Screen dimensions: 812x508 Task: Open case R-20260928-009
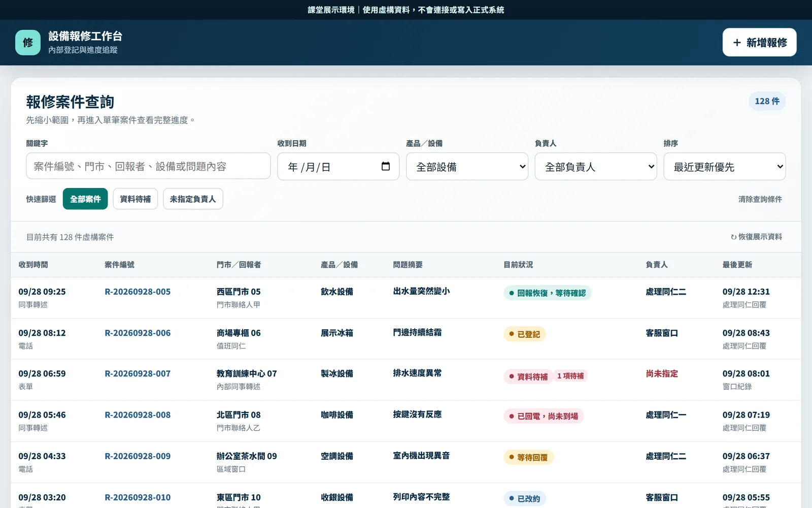(x=138, y=456)
